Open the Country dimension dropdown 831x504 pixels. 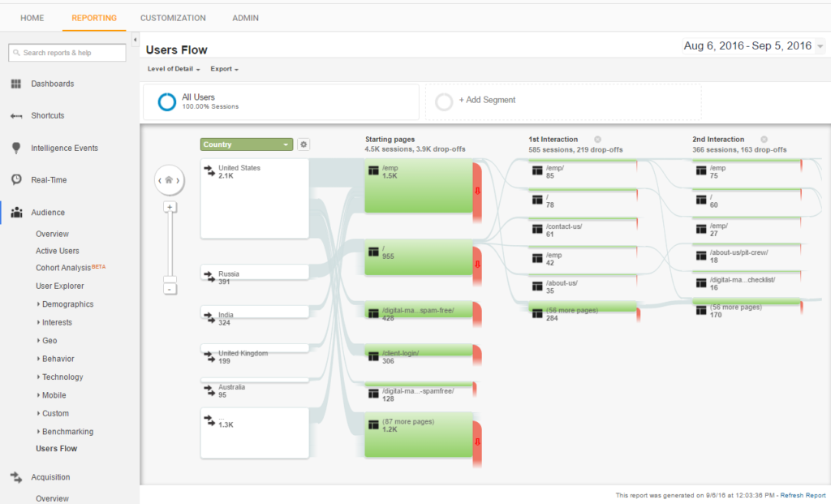tap(246, 144)
